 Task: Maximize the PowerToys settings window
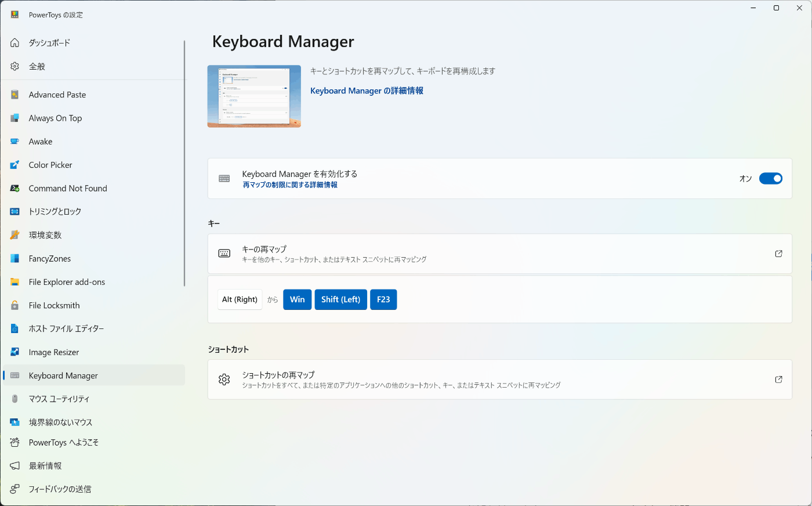tap(776, 8)
